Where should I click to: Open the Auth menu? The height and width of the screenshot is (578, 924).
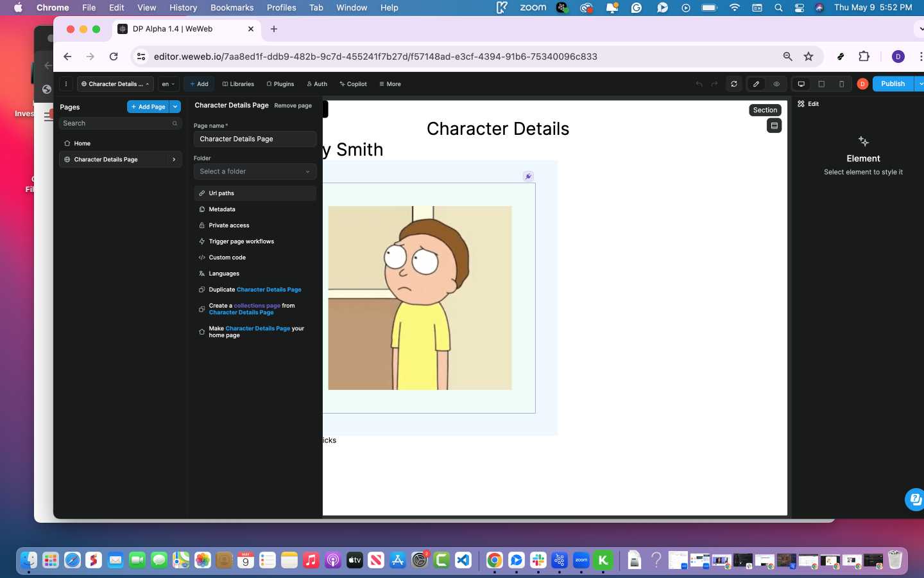(317, 84)
